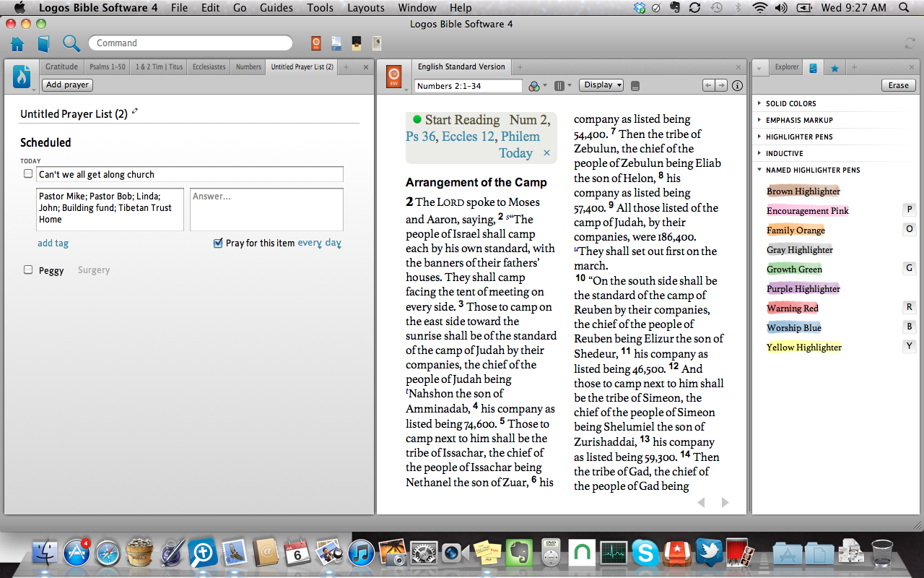The height and width of the screenshot is (578, 924).
Task: Click the history forward arrow in ESV panel
Action: (x=721, y=86)
